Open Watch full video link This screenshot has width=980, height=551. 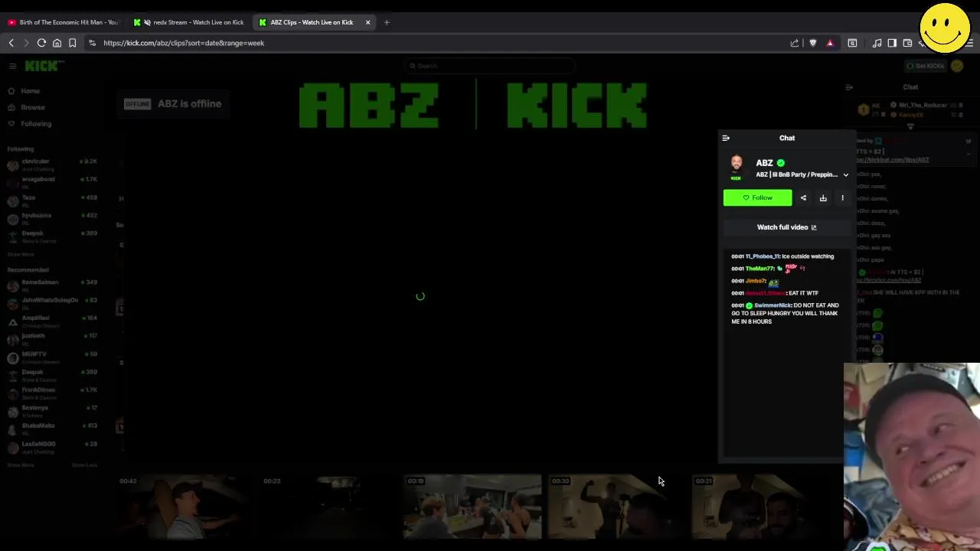786,227
